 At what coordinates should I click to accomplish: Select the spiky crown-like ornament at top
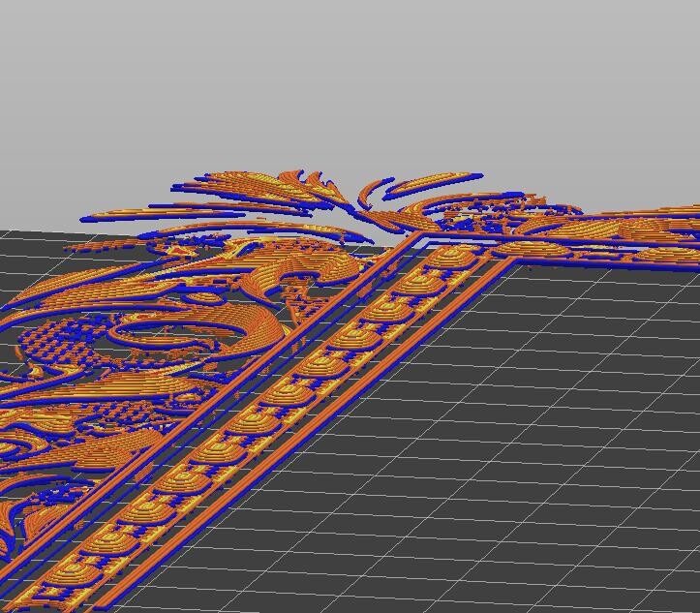tap(313, 185)
